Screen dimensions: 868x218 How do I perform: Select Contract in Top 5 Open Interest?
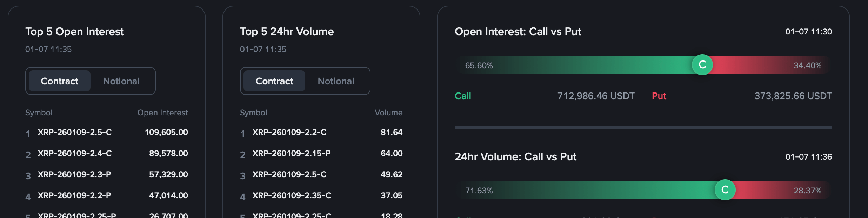[60, 81]
